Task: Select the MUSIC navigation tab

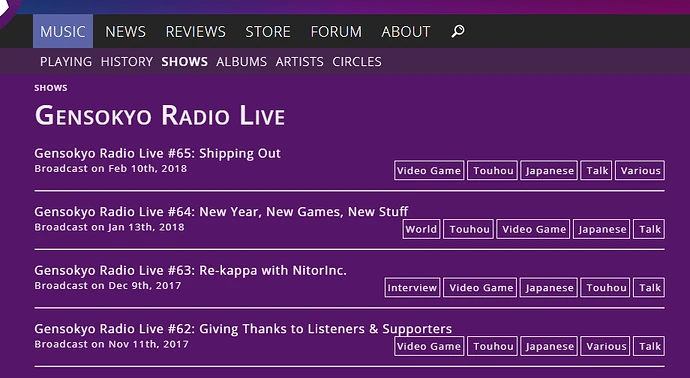Action: 63,31
